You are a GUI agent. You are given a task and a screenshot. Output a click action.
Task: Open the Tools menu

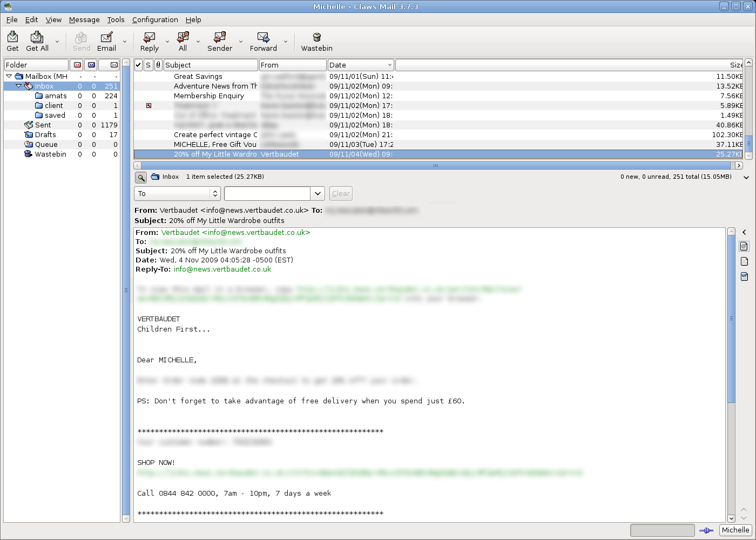tap(116, 19)
